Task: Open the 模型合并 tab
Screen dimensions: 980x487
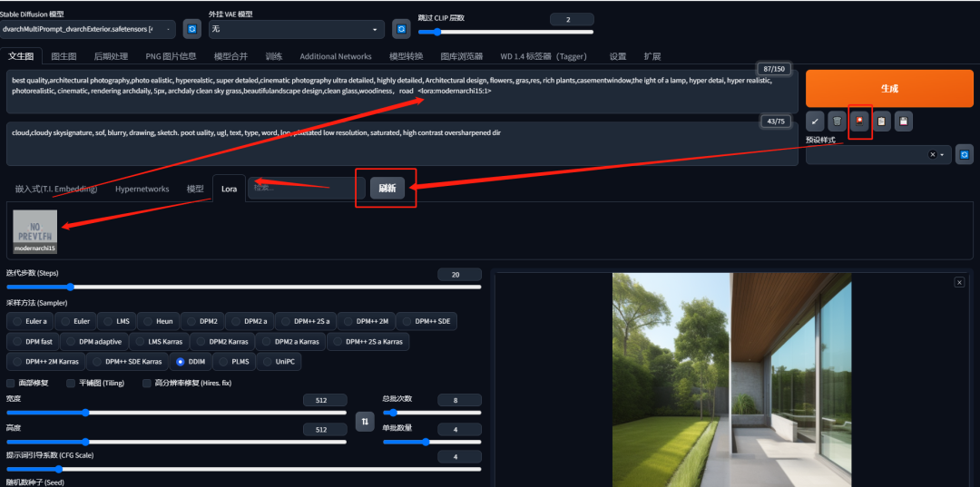Action: point(230,56)
